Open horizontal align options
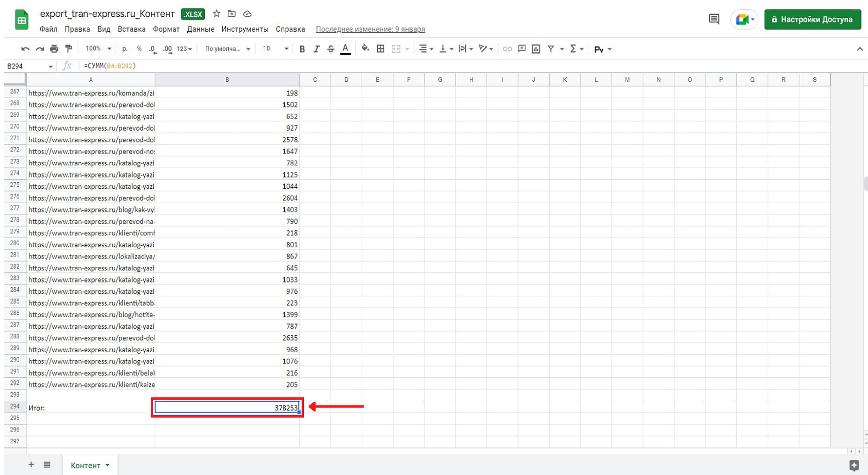868x475 pixels. point(426,49)
